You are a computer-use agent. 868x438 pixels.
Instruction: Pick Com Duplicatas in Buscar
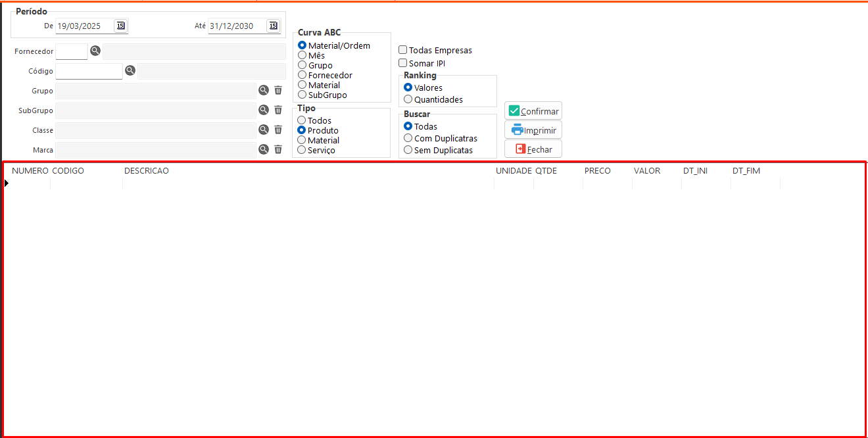408,138
